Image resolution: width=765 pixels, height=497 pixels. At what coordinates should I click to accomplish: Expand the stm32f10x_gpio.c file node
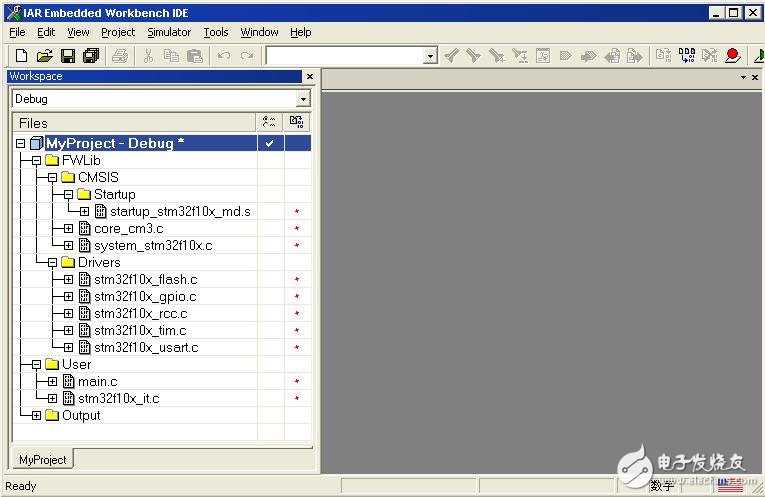(69, 297)
